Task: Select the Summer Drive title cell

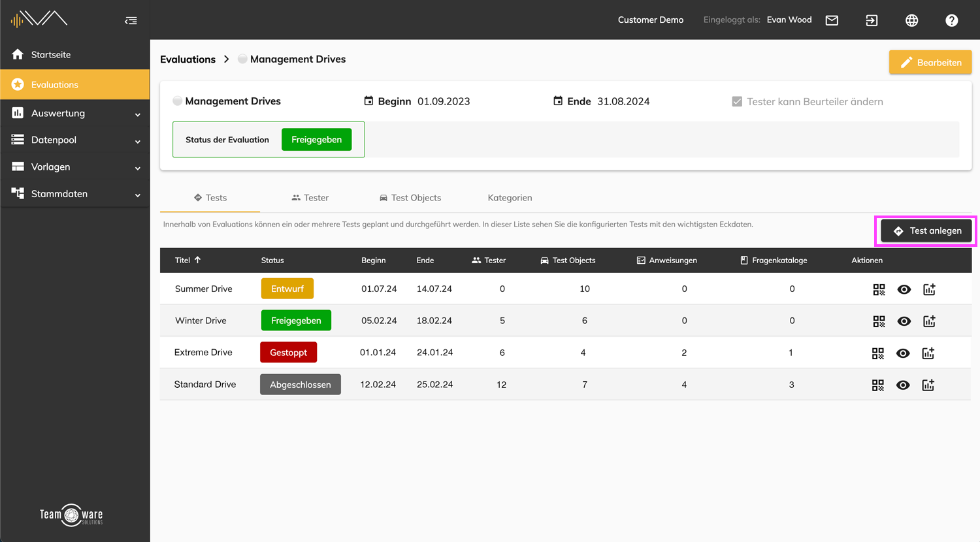Action: (x=203, y=289)
